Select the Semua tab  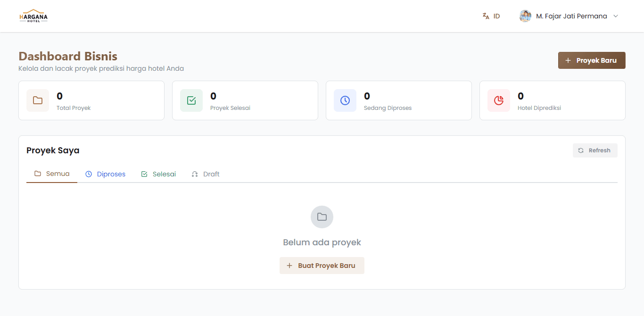(52, 174)
